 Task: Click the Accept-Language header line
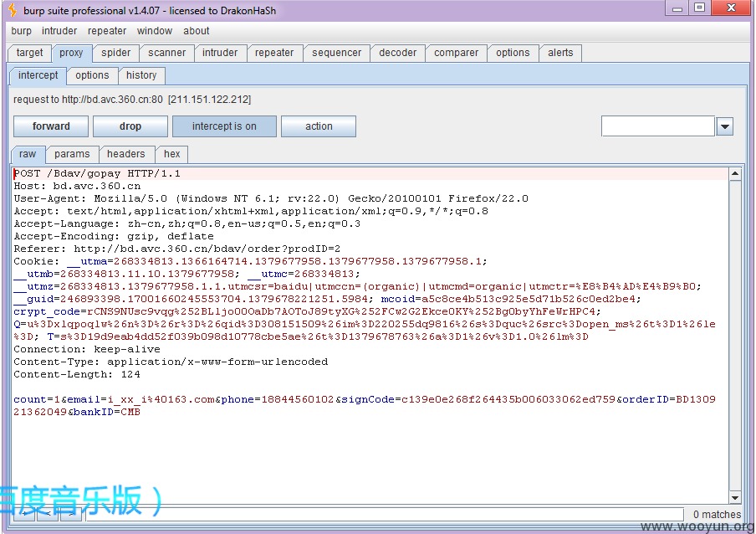[x=187, y=223]
